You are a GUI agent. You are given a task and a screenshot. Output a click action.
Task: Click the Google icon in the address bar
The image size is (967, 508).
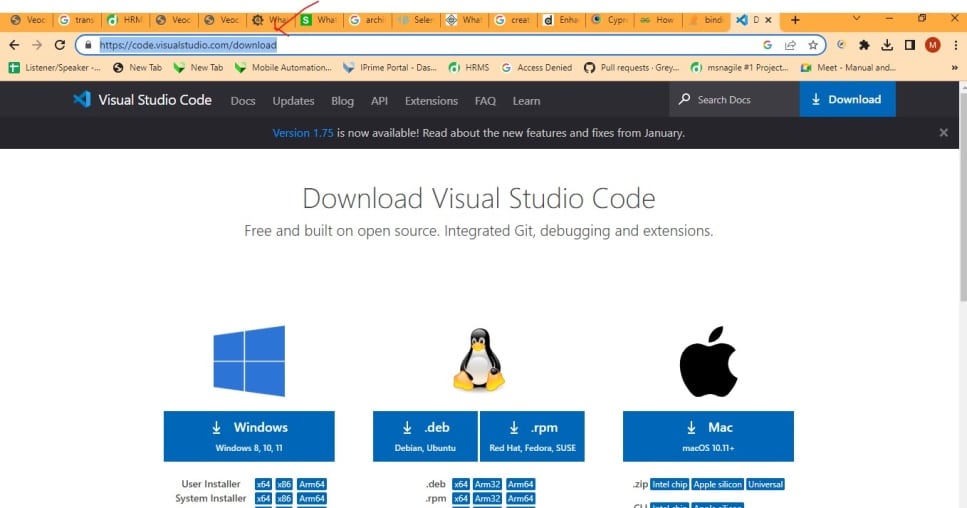(767, 45)
